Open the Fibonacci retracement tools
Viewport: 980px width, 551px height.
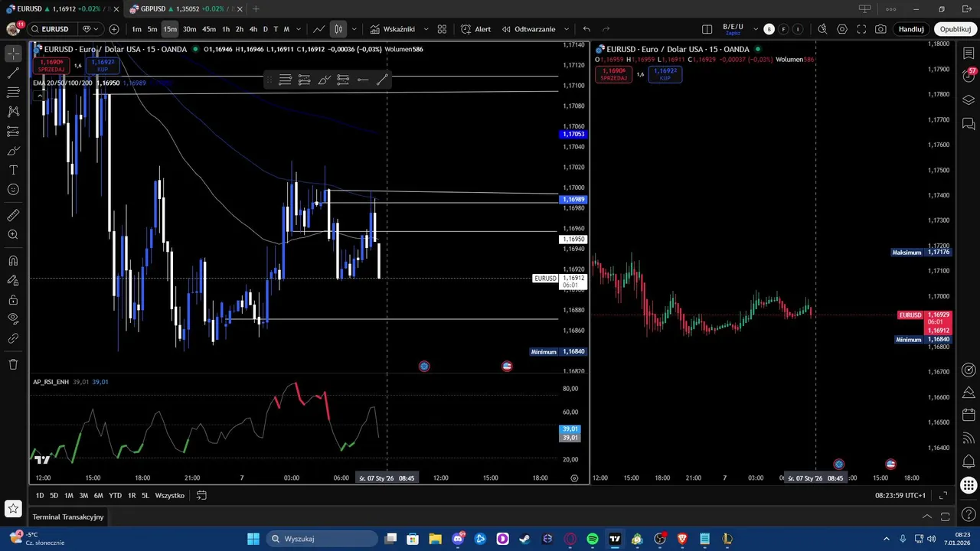(13, 93)
